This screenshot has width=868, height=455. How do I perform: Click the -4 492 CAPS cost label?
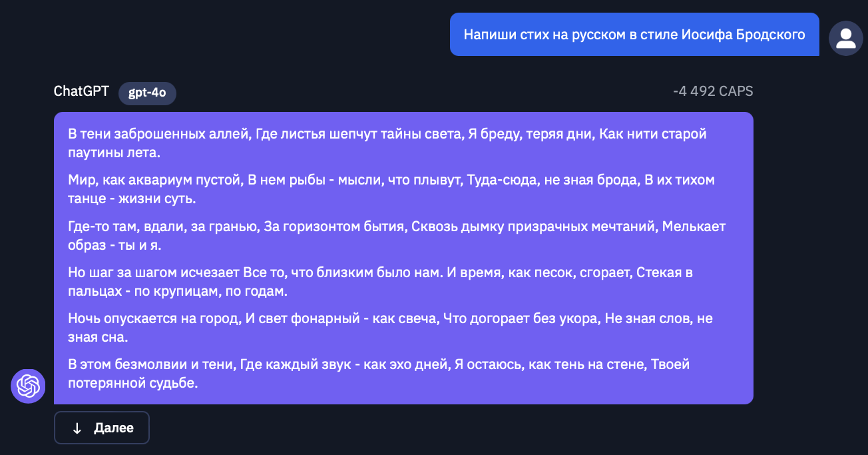coord(713,92)
